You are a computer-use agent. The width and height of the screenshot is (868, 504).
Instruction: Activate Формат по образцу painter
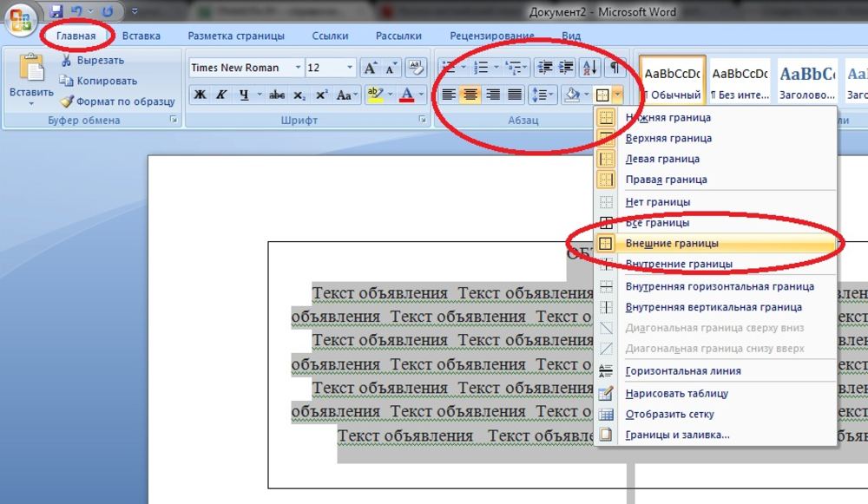[x=118, y=101]
